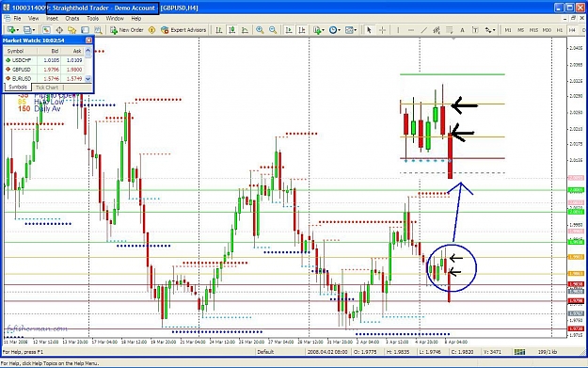Click the Zoom Out magnifier
Image resolution: width=588 pixels, height=368 pixels.
[273, 30]
